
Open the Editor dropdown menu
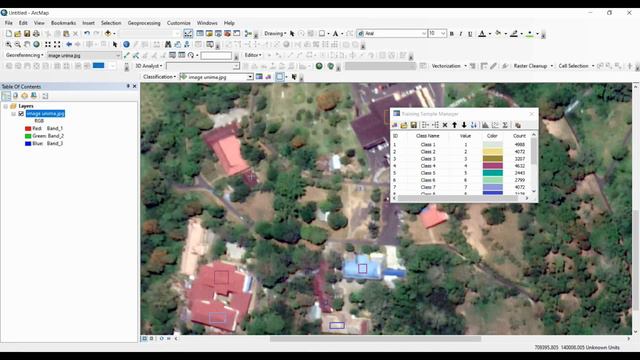coord(253,55)
